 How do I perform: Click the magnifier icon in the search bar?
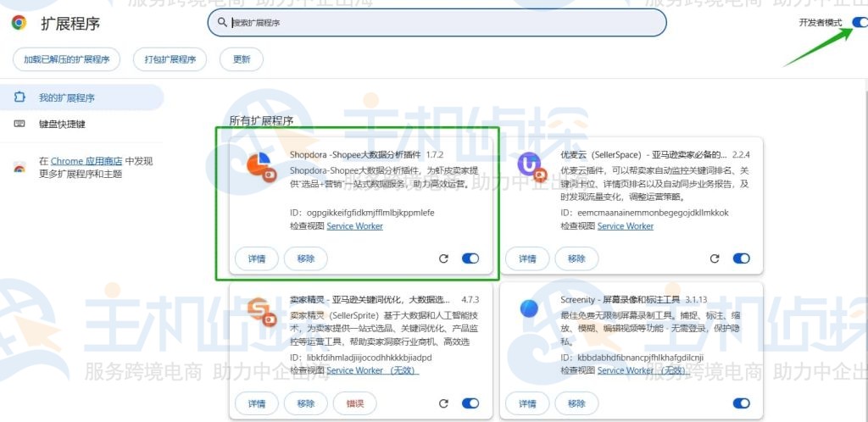click(x=222, y=23)
